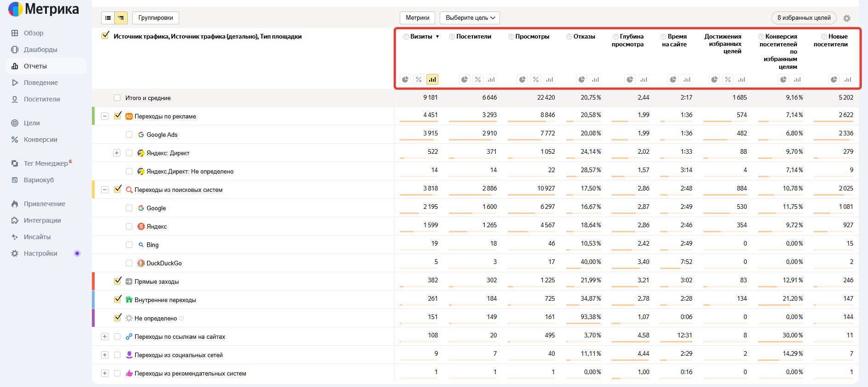Viewport: 868px width, 387px height.
Task: Check the Google Ads row checkbox
Action: [x=129, y=135]
